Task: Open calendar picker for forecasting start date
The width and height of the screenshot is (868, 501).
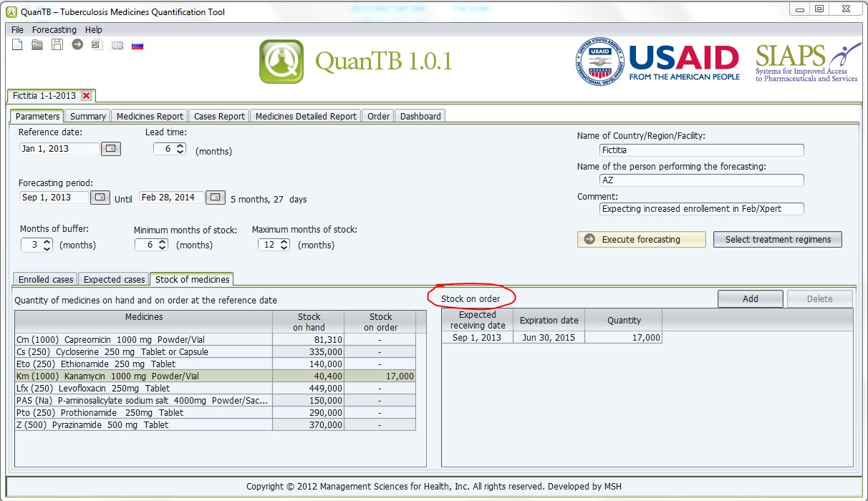Action: (x=100, y=198)
